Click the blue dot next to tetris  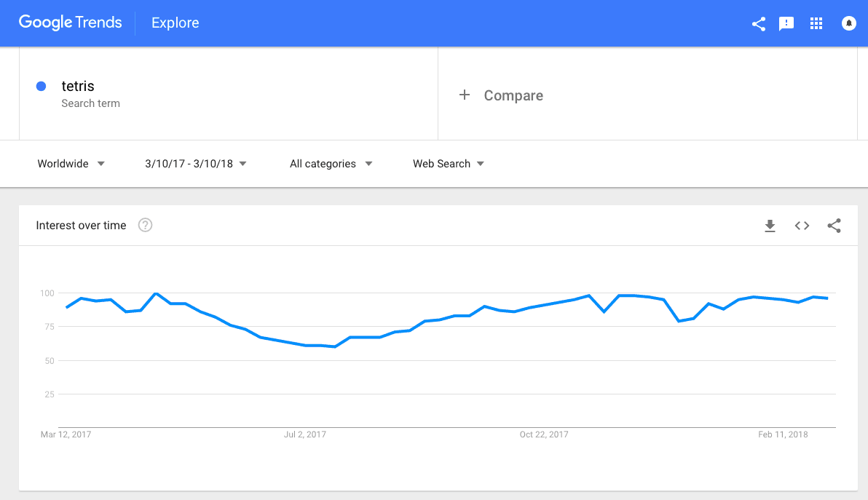42,86
